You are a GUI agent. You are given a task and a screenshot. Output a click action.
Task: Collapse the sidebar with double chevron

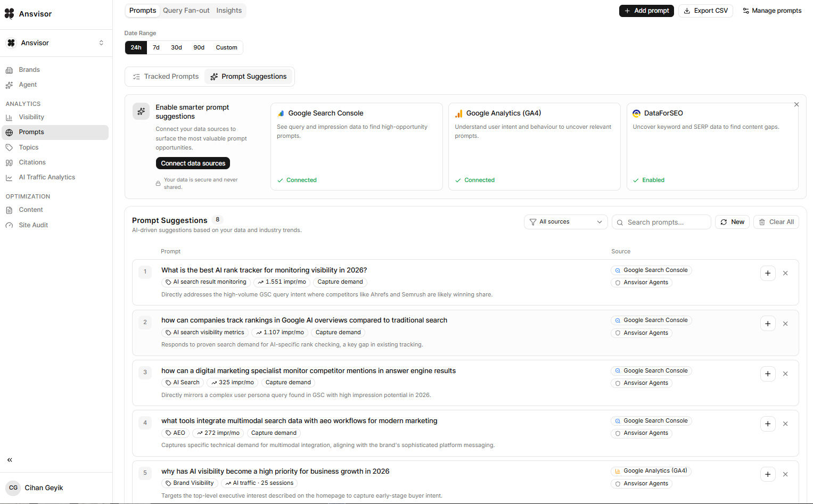pos(10,460)
